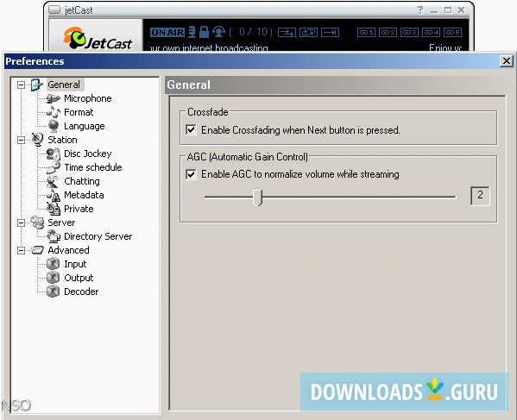Click the JetCast logo
This screenshot has width=517, height=420.
pyautogui.click(x=98, y=39)
